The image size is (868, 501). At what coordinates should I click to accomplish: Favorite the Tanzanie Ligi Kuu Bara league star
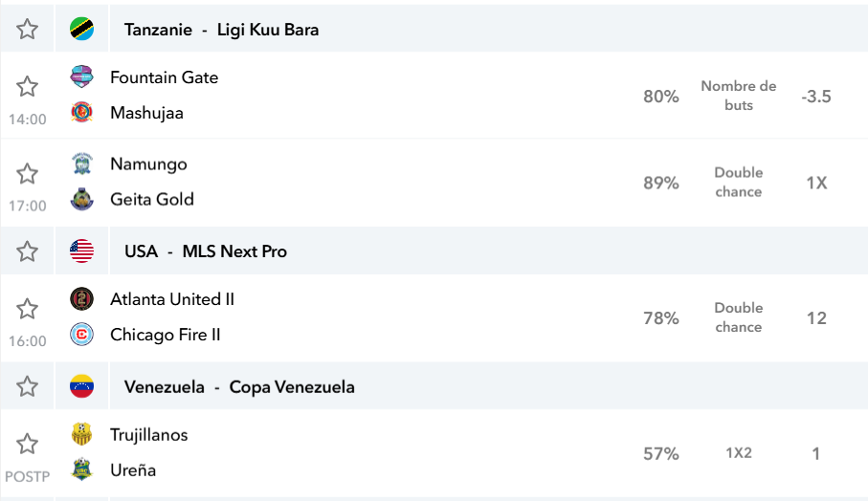pyautogui.click(x=27, y=29)
